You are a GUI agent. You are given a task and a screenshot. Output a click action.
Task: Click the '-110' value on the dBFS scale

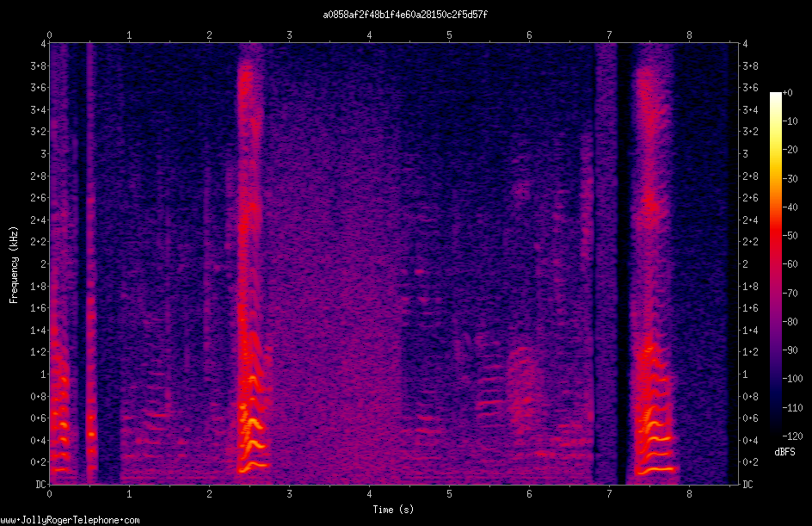[x=792, y=408]
